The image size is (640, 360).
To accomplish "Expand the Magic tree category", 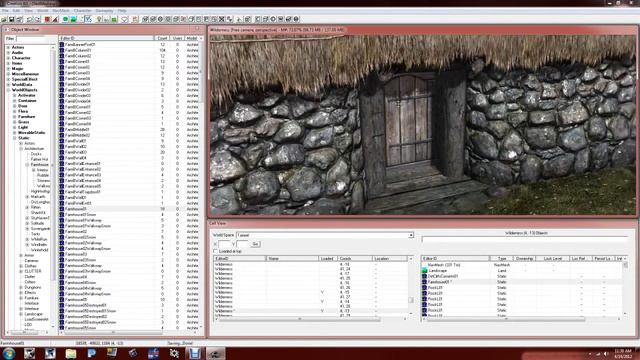I will [9, 69].
